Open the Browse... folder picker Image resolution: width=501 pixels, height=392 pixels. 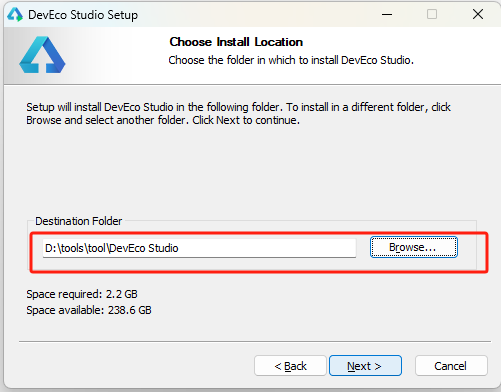pos(414,247)
